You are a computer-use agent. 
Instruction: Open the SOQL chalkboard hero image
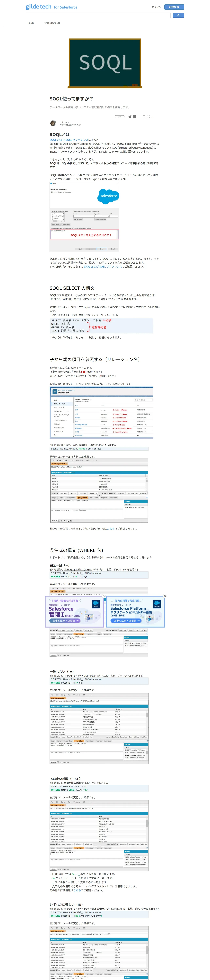tap(105, 63)
